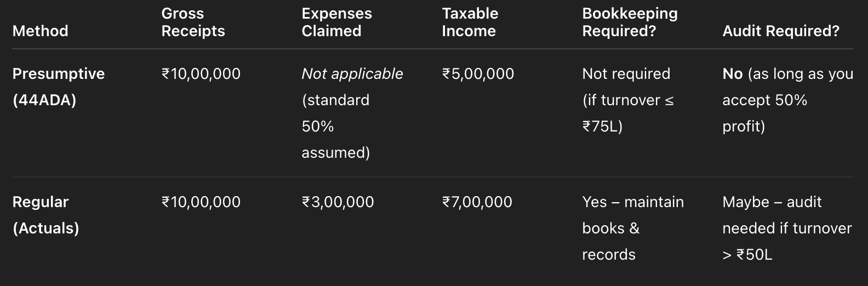Image resolution: width=868 pixels, height=286 pixels.
Task: Click the '(standard 50% assumed)' text
Action: point(335,126)
